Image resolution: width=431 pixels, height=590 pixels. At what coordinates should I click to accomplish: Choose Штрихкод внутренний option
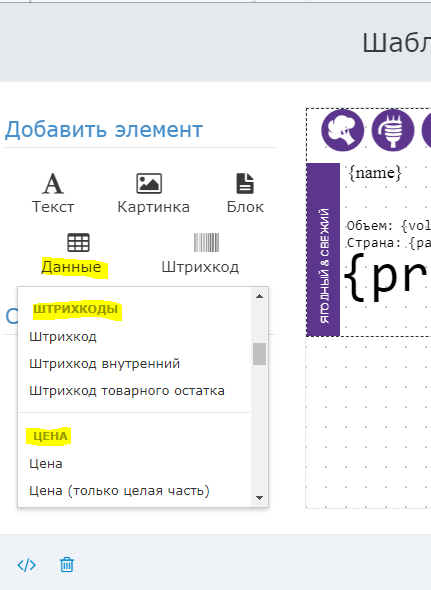(x=105, y=364)
